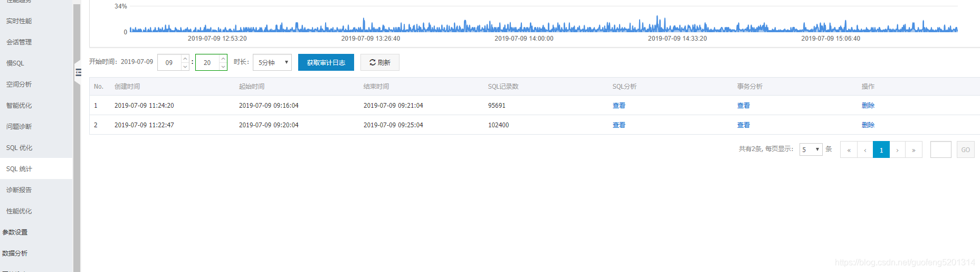Increase the hour value 09 stepper up arrow

(x=185, y=59)
